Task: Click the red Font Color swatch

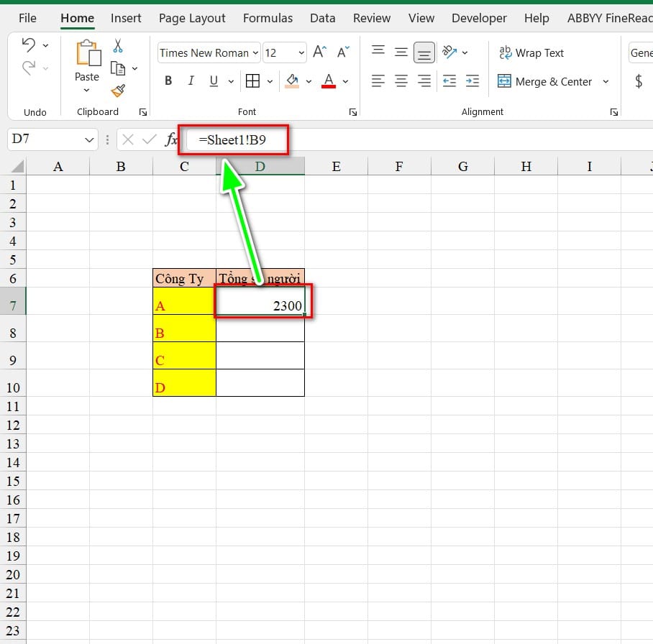Action: [329, 81]
